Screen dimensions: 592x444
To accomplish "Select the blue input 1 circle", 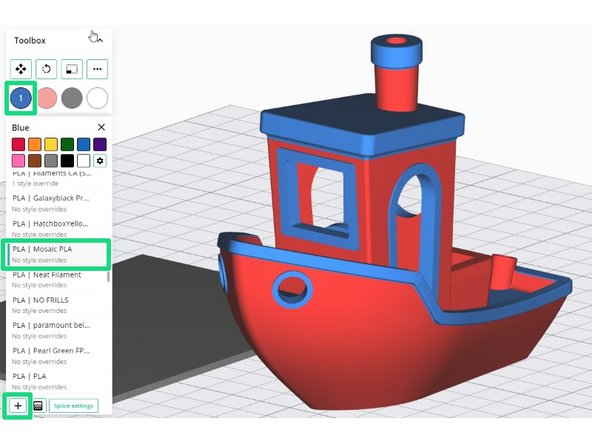I will coord(21,98).
